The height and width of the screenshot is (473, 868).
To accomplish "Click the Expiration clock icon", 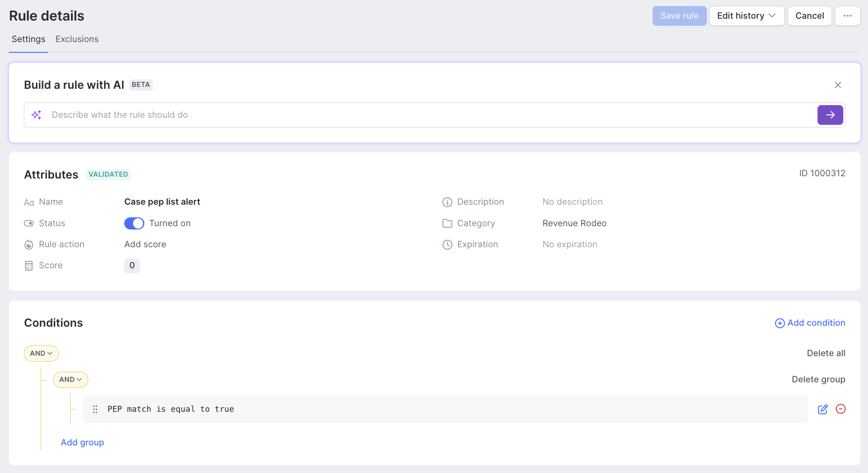I will click(x=447, y=244).
